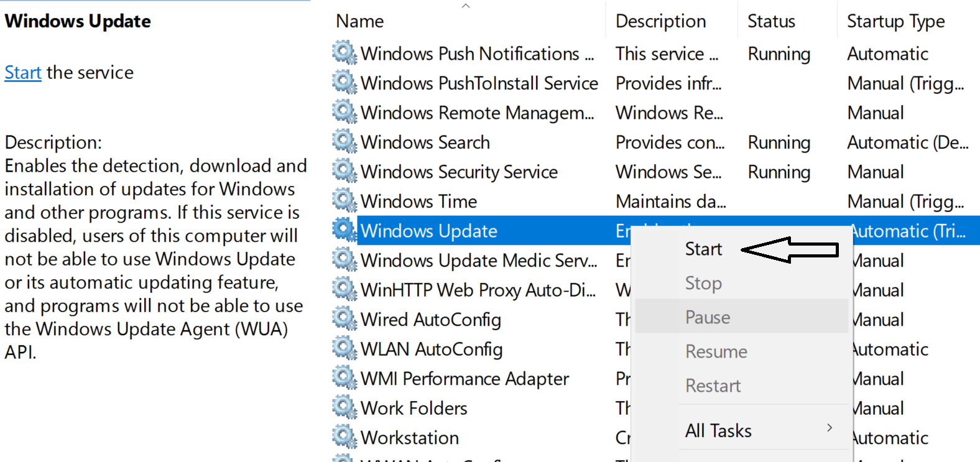Screen dimensions: 980x462
Task: Click Manual (Trigg... startup of Windows Time
Action: coord(905,202)
